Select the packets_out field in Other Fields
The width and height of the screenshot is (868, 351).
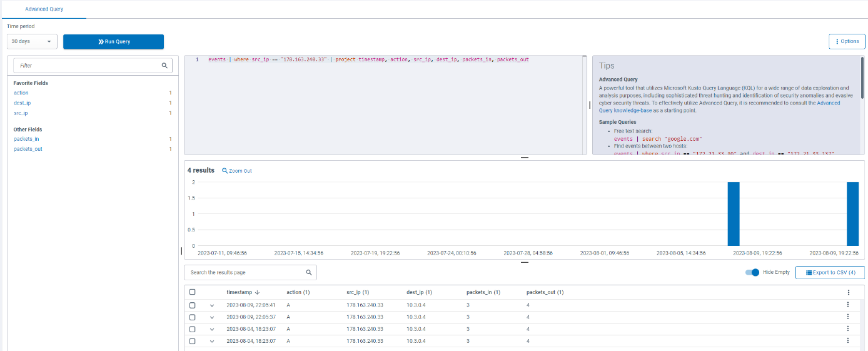coord(28,149)
